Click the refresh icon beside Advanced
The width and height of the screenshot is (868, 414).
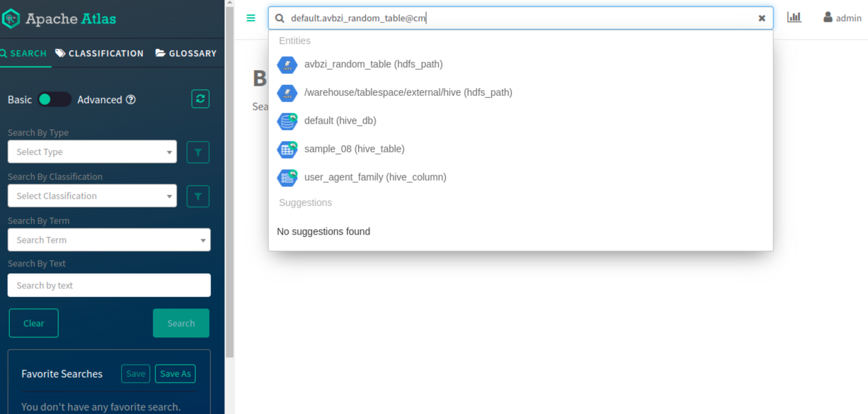coord(200,99)
